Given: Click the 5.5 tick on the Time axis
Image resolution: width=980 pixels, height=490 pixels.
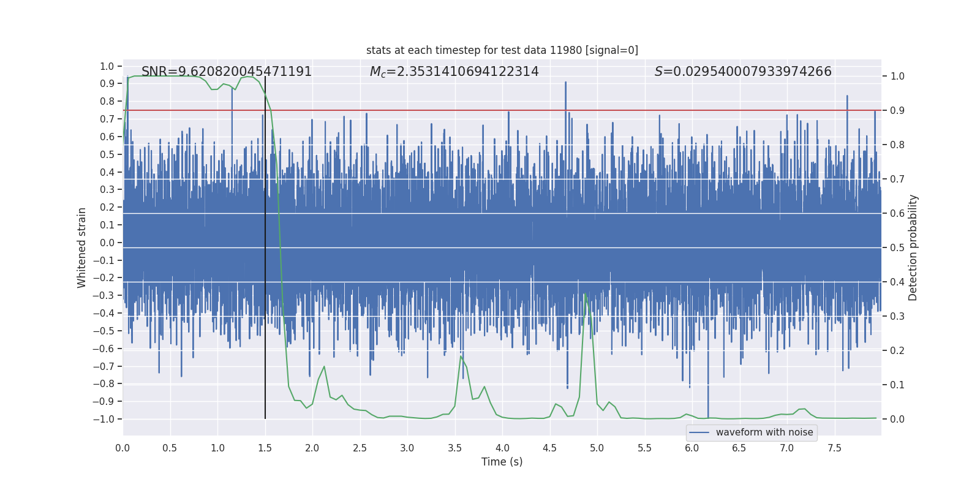Looking at the screenshot, I should tap(644, 448).
